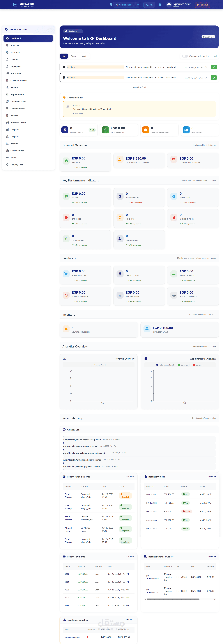Dismiss the Dr.Ahmed Magdy appointment notification
Viewport: 223px width, 644px height.
(x=206, y=67)
